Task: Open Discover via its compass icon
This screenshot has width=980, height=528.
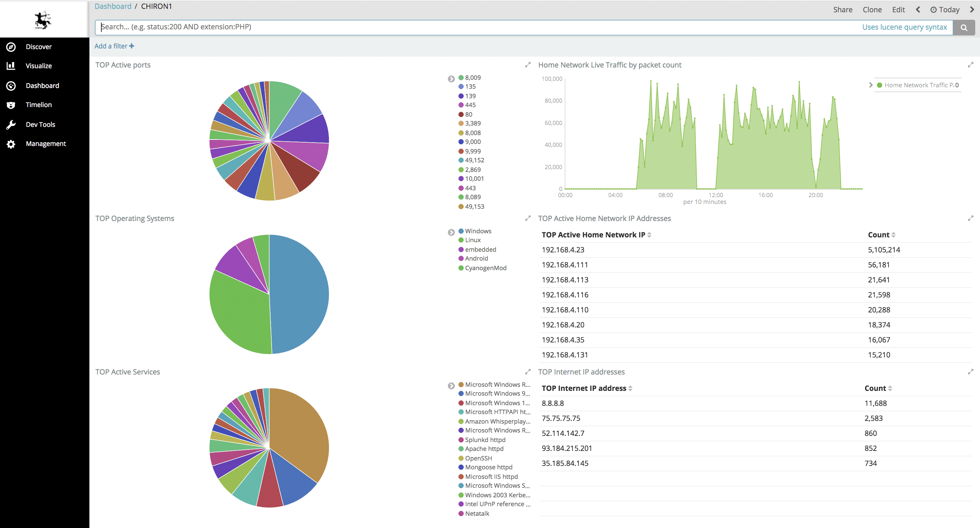Action: click(11, 47)
